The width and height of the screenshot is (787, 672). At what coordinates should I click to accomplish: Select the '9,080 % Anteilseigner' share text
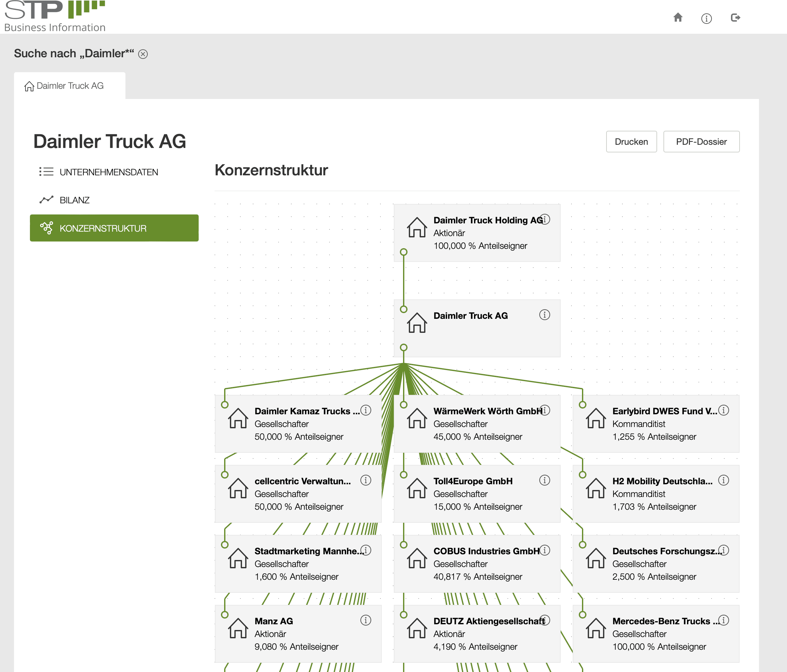point(296,647)
